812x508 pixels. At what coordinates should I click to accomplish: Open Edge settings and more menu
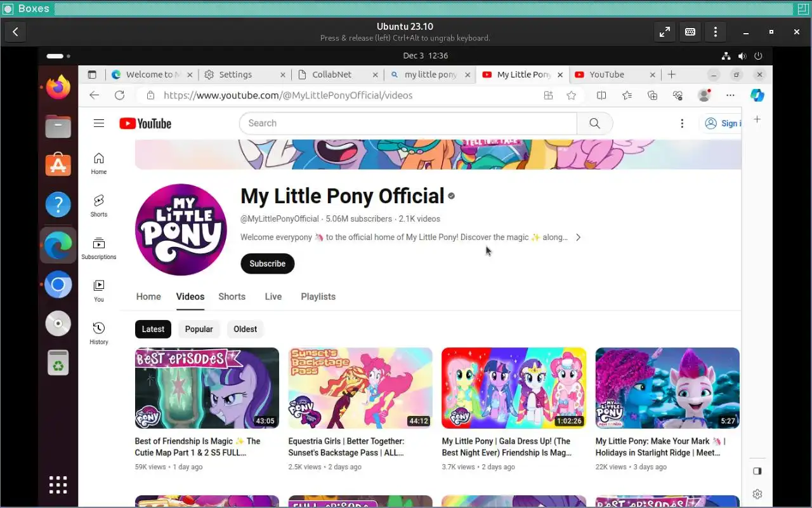(730, 95)
